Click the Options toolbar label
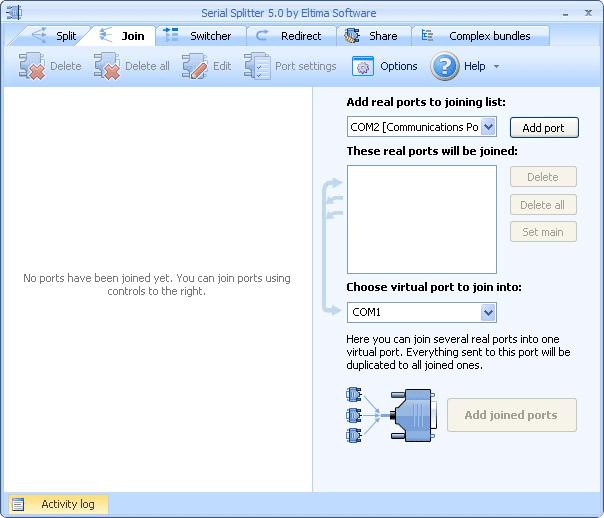The height and width of the screenshot is (518, 604). [x=399, y=66]
